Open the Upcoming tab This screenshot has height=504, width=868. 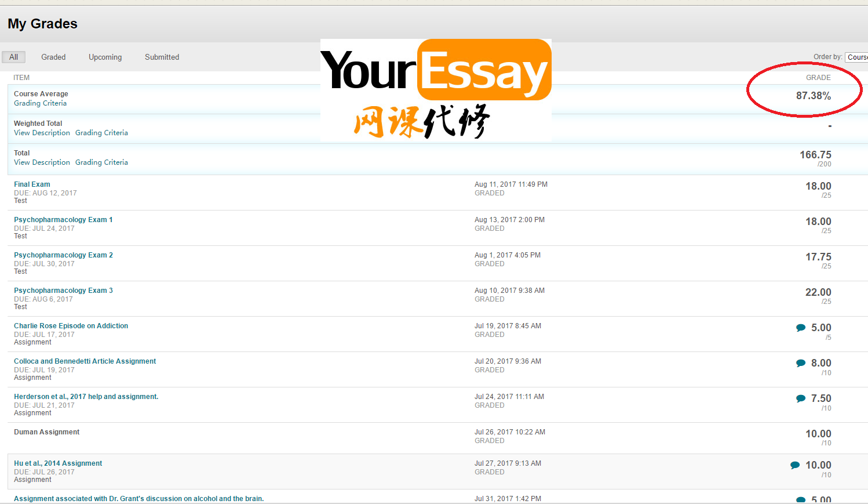(105, 57)
